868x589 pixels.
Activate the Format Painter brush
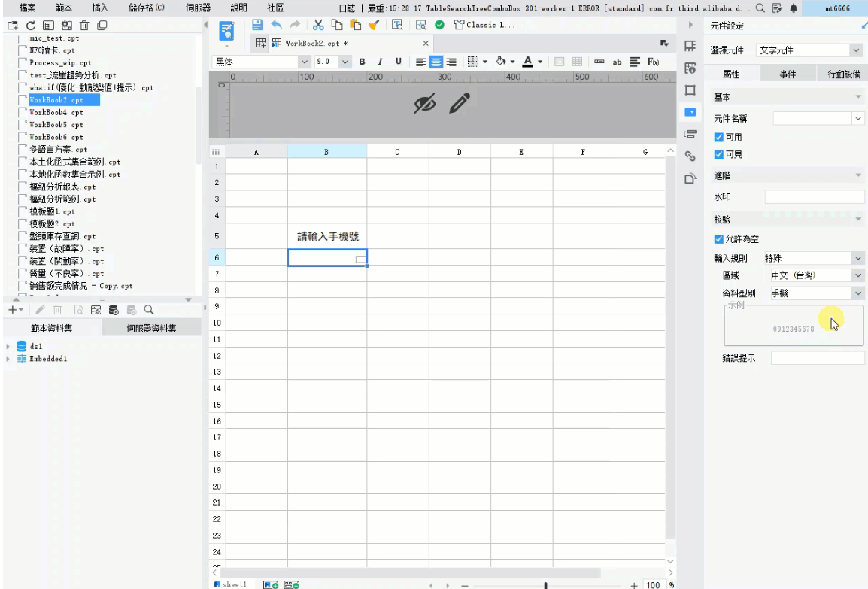[x=375, y=24]
